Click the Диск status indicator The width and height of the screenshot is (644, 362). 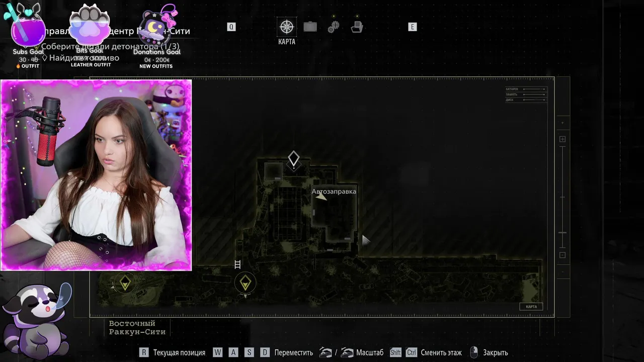[x=526, y=100]
